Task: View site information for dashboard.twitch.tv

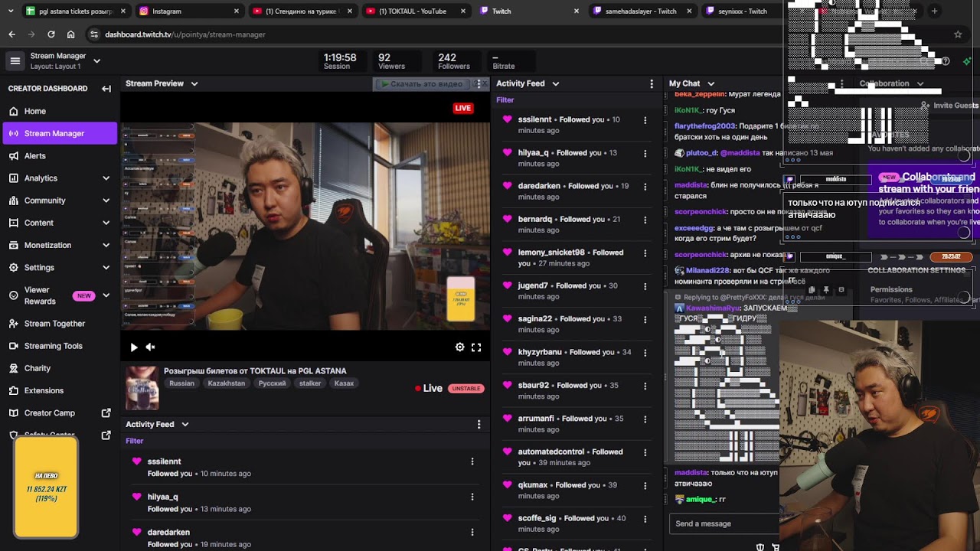Action: coord(94,34)
